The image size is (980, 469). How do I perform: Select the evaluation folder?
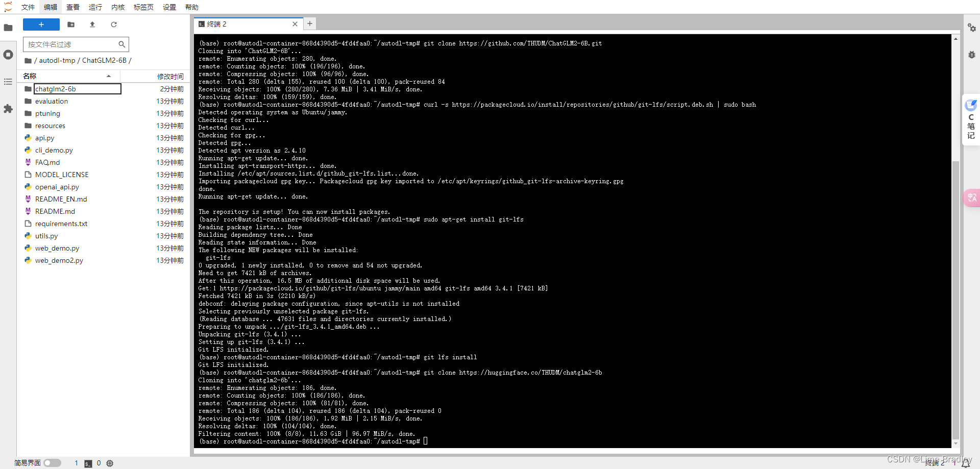pos(104,101)
